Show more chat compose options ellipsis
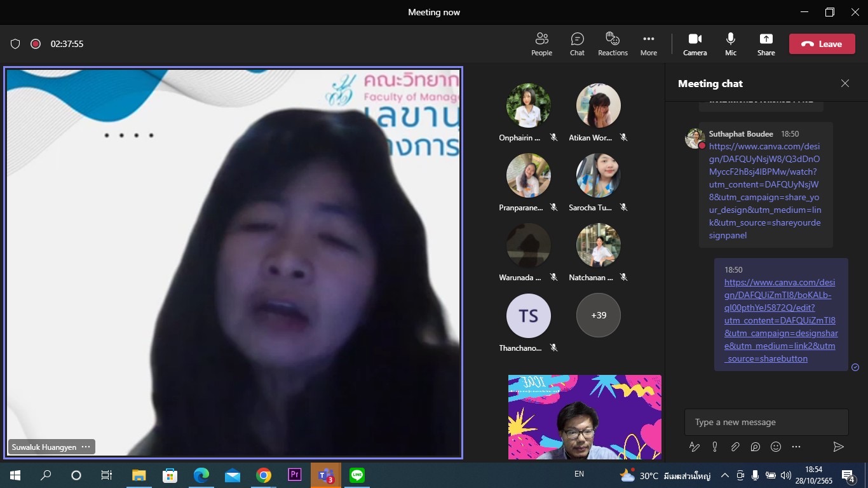Screen dimensions: 868x488 coord(796,447)
